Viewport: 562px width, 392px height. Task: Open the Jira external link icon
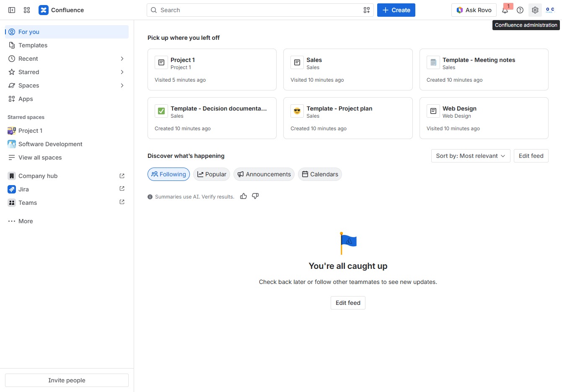coord(122,189)
